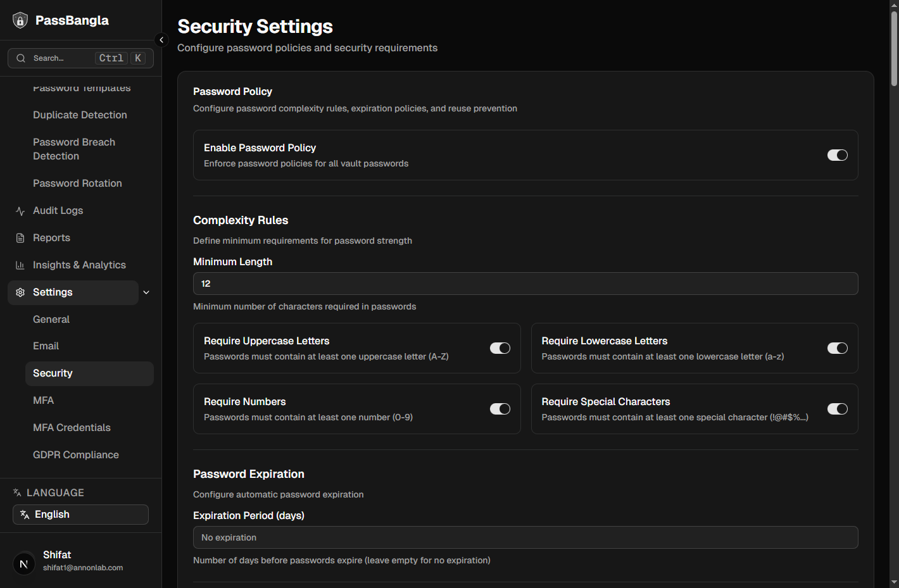899x588 pixels.
Task: Click the Settings gear icon
Action: [x=19, y=292]
